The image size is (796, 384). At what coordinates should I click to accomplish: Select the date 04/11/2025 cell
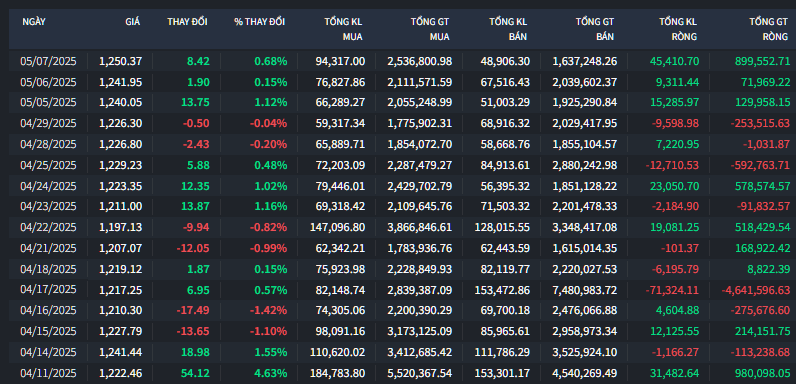click(x=48, y=372)
